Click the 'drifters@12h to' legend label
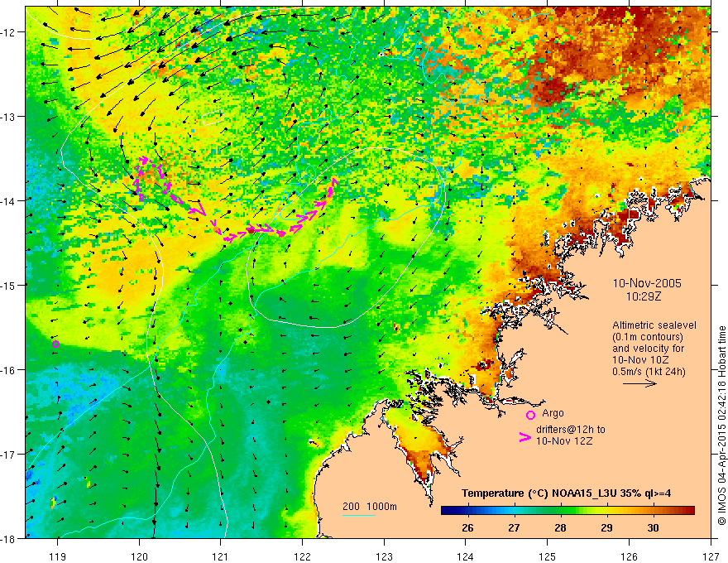The image size is (728, 563). click(571, 430)
